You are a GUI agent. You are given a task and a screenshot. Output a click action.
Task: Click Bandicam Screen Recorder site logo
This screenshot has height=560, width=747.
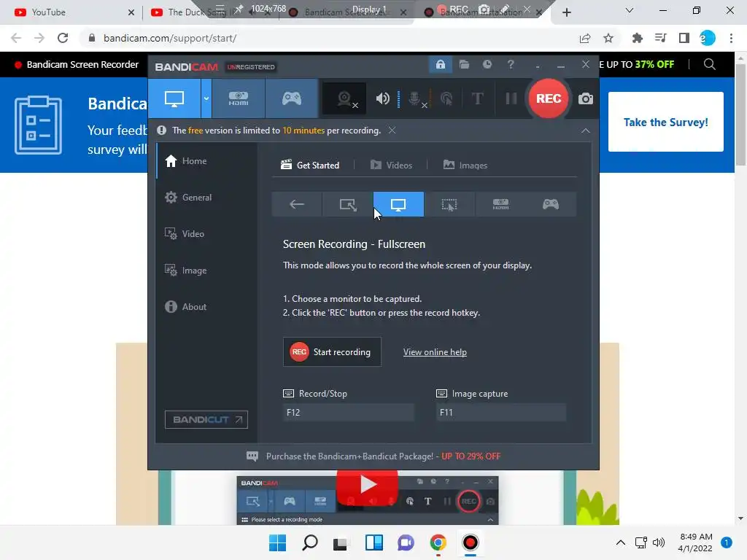pos(76,64)
